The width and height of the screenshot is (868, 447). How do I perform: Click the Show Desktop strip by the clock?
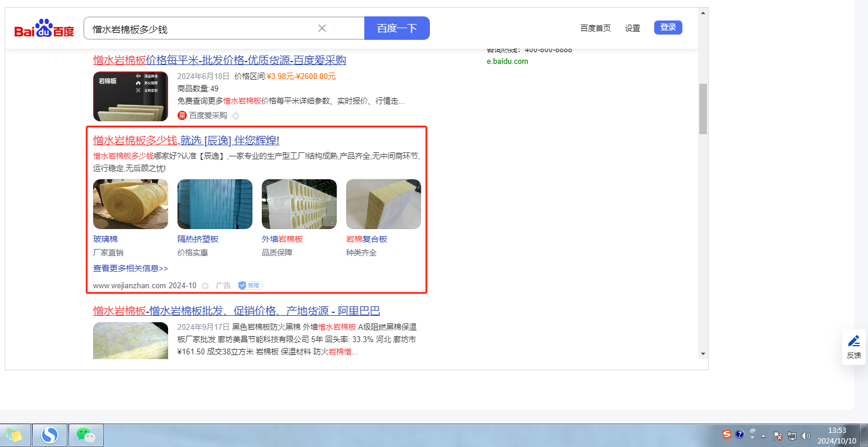click(864, 435)
